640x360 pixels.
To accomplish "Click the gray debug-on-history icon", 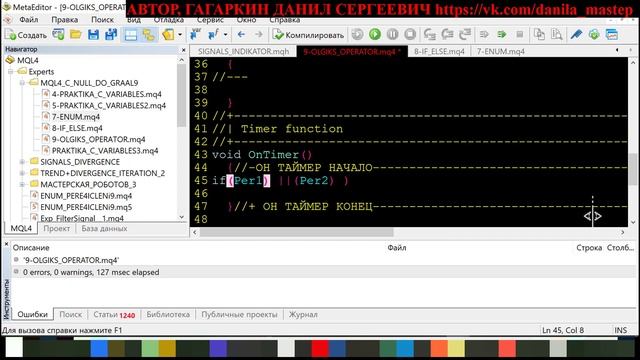I will pyautogui.click(x=358, y=35).
